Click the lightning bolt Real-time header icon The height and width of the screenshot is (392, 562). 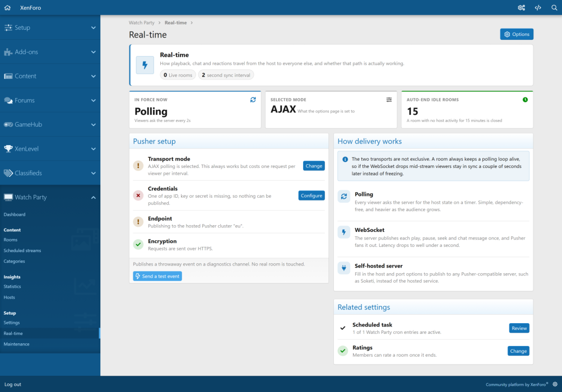tap(145, 65)
